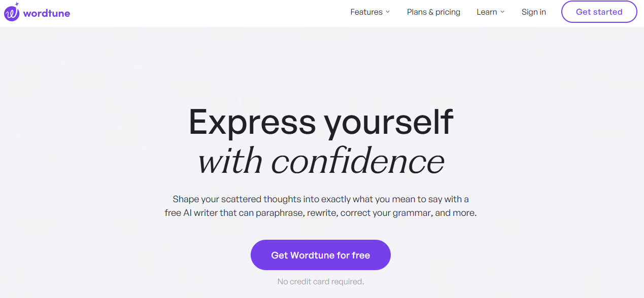Click the italic 'with confidence' heading
The height and width of the screenshot is (298, 644).
pos(321,161)
